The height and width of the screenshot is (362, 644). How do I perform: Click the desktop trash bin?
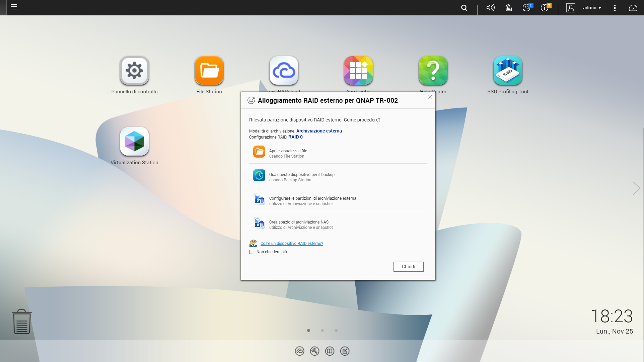coord(22,322)
